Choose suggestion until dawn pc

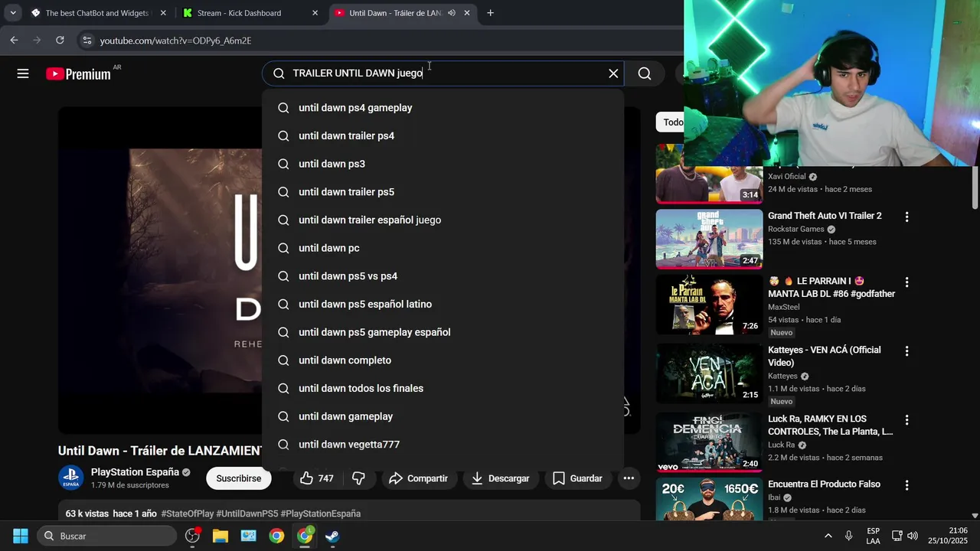coord(443,248)
